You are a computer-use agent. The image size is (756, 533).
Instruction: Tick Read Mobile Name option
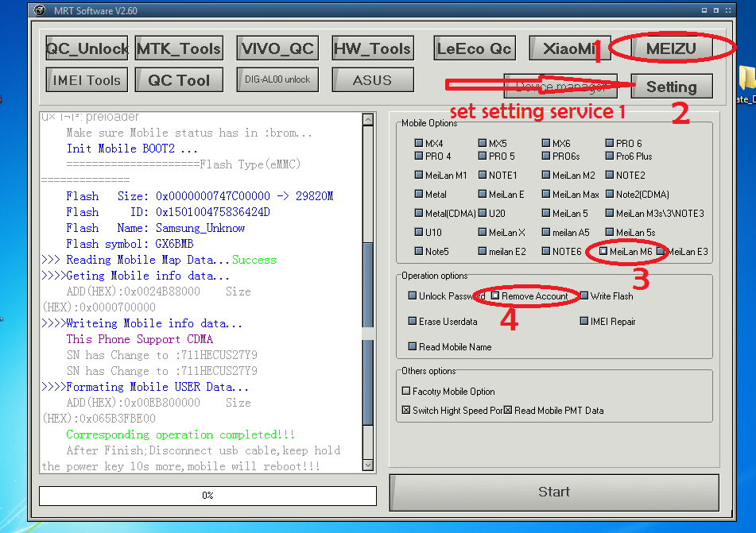[413, 346]
